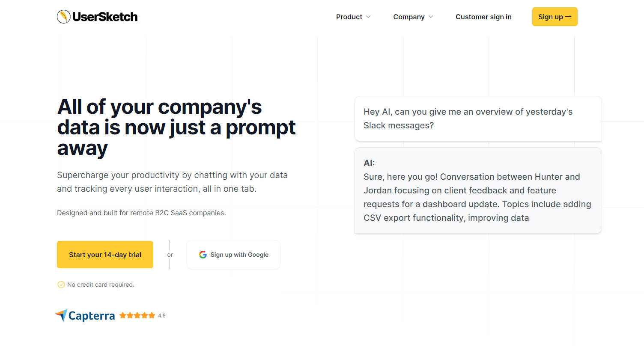The image size is (644, 356).
Task: Click the UserSketch feather logo icon
Action: tap(63, 17)
